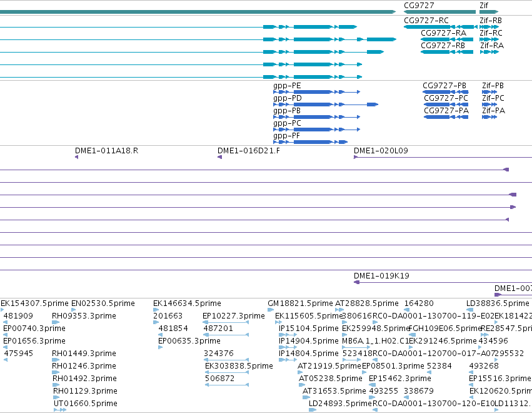
Task: Click the DME1-019K19 clone label
Action: tap(381, 276)
